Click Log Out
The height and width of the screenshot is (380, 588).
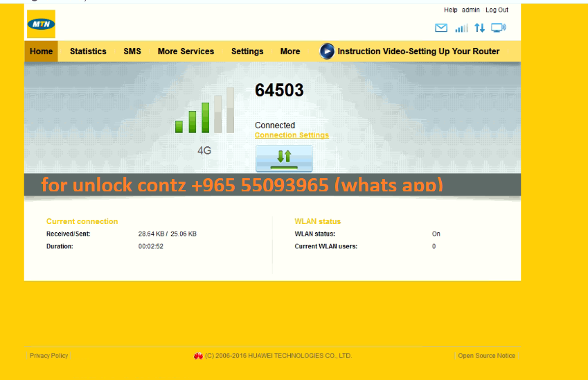click(497, 10)
